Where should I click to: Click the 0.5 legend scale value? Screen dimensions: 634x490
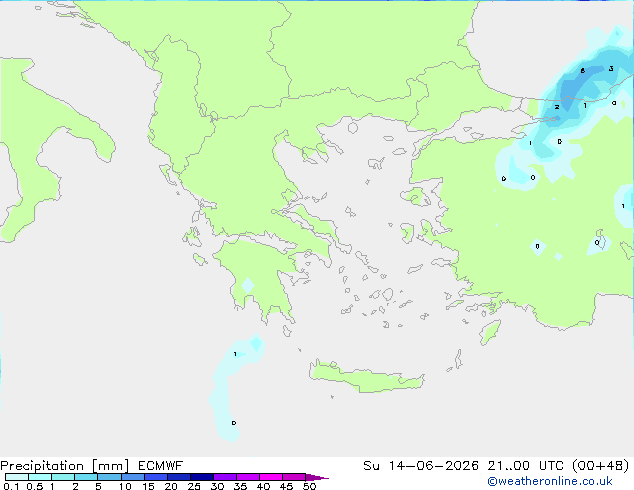tap(35, 486)
